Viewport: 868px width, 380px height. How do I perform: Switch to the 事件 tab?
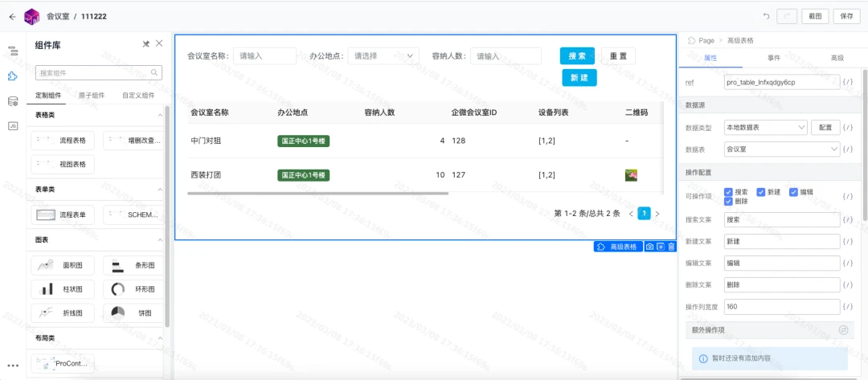click(773, 58)
